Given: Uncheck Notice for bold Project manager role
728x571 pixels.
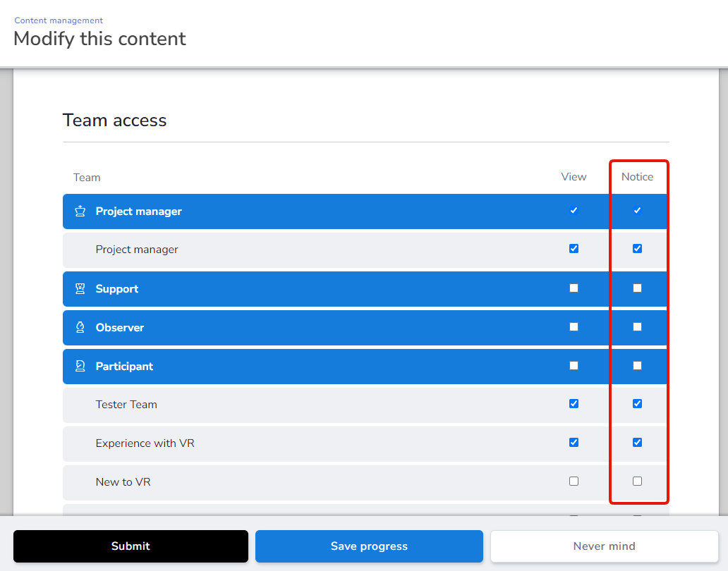Looking at the screenshot, I should point(638,211).
